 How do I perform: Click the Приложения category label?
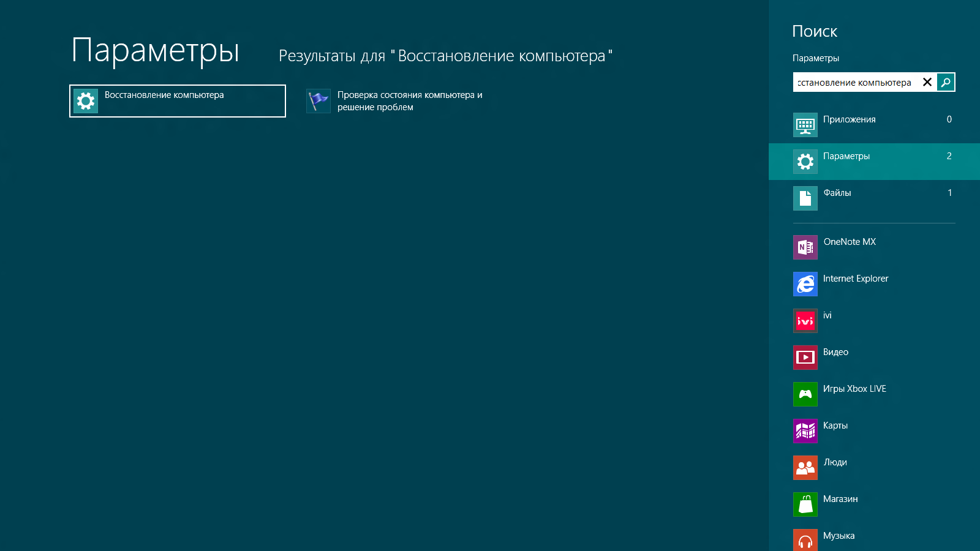(849, 119)
